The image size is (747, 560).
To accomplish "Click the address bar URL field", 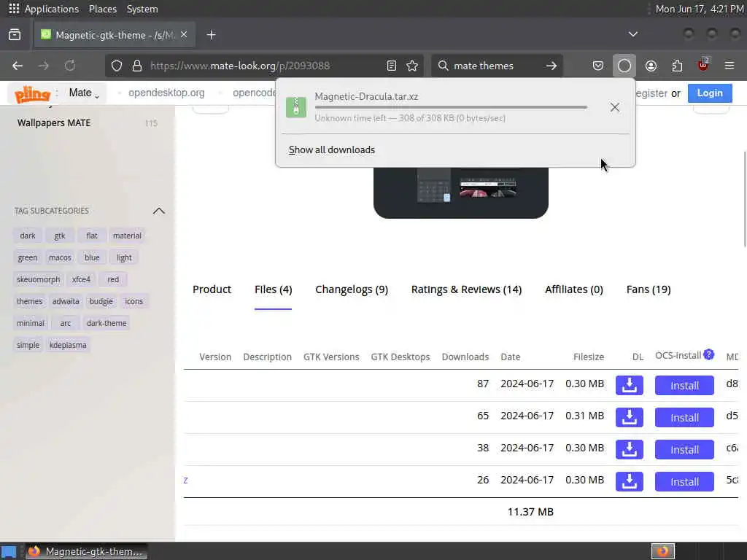I will 265,66.
